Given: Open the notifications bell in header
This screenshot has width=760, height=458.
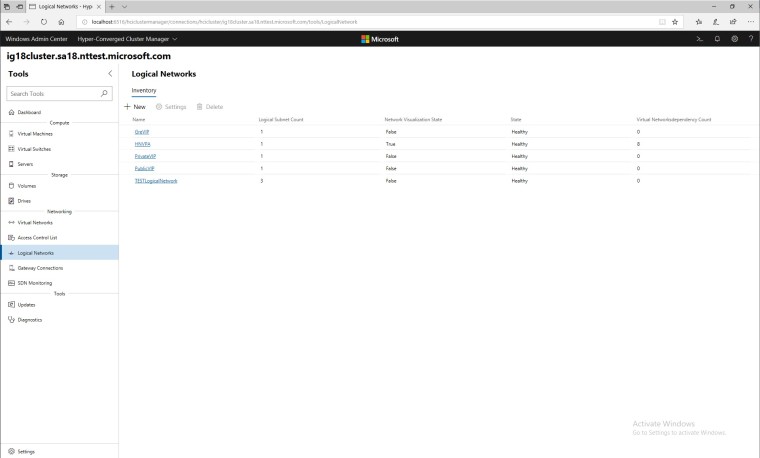Looking at the screenshot, I should click(717, 39).
